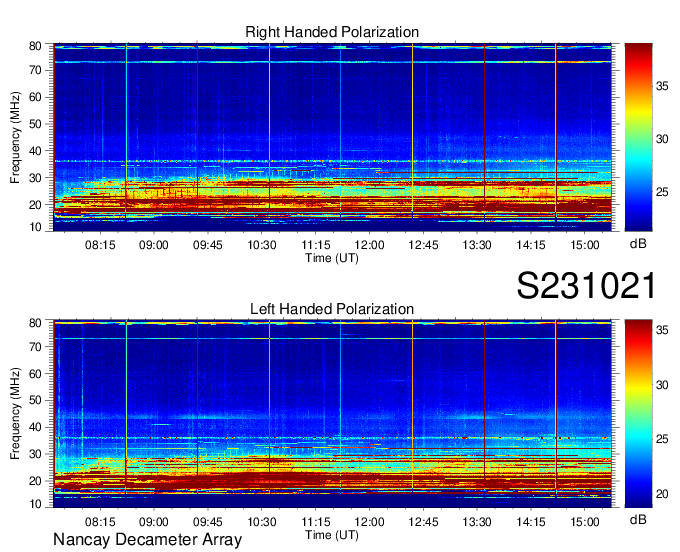Click the S231021 observation label
The width and height of the screenshot is (680, 552).
[586, 286]
